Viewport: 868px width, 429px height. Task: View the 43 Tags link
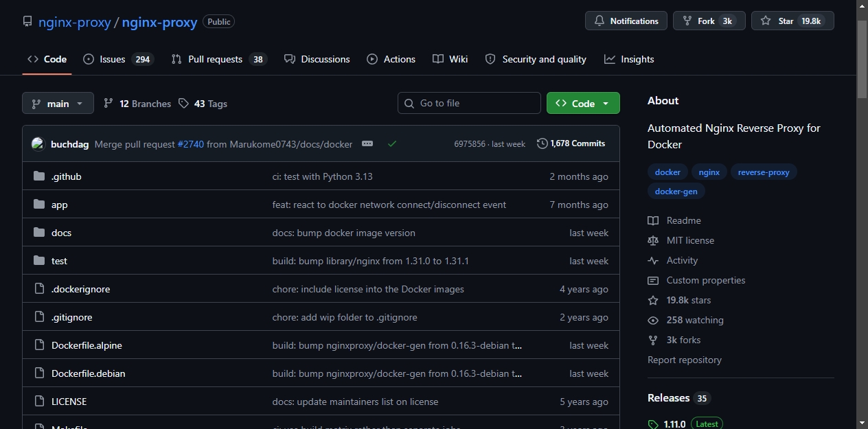[x=203, y=104]
